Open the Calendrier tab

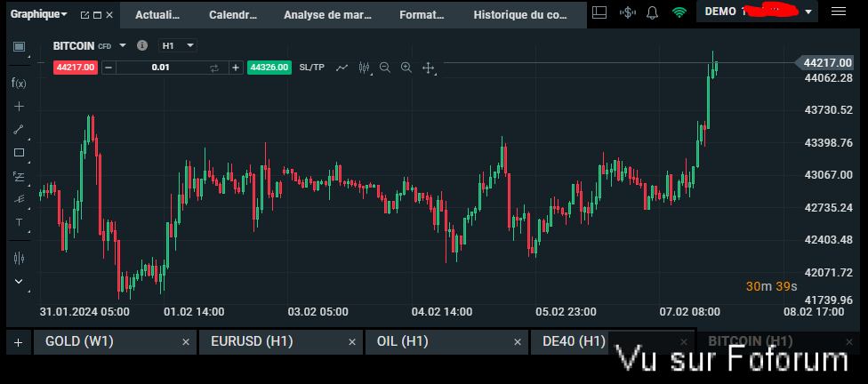[233, 14]
